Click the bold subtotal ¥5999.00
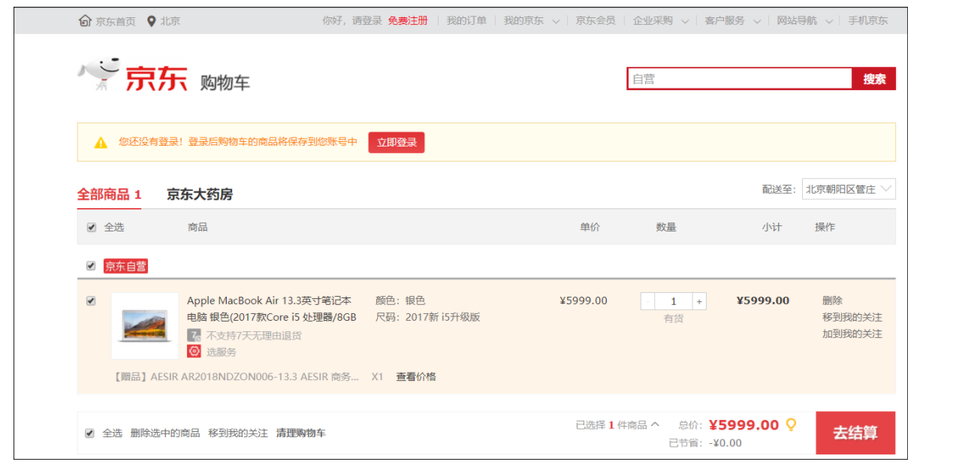The image size is (980, 471). click(763, 300)
